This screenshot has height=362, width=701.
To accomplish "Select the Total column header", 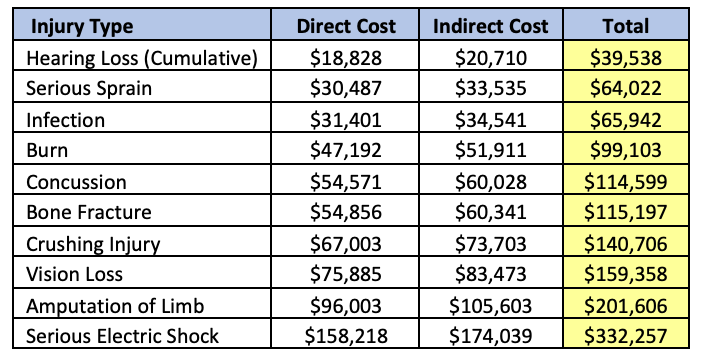I will tap(626, 24).
